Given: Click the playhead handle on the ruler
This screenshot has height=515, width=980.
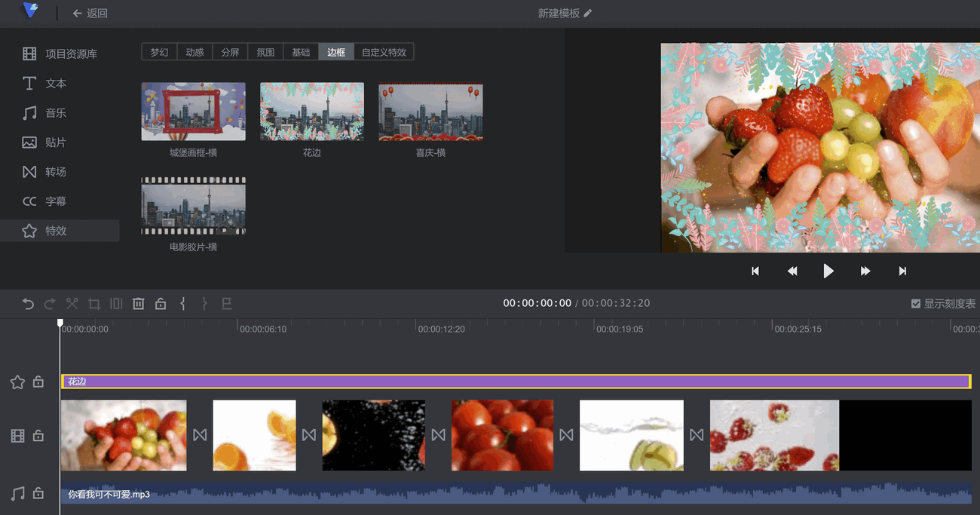Looking at the screenshot, I should 60,323.
